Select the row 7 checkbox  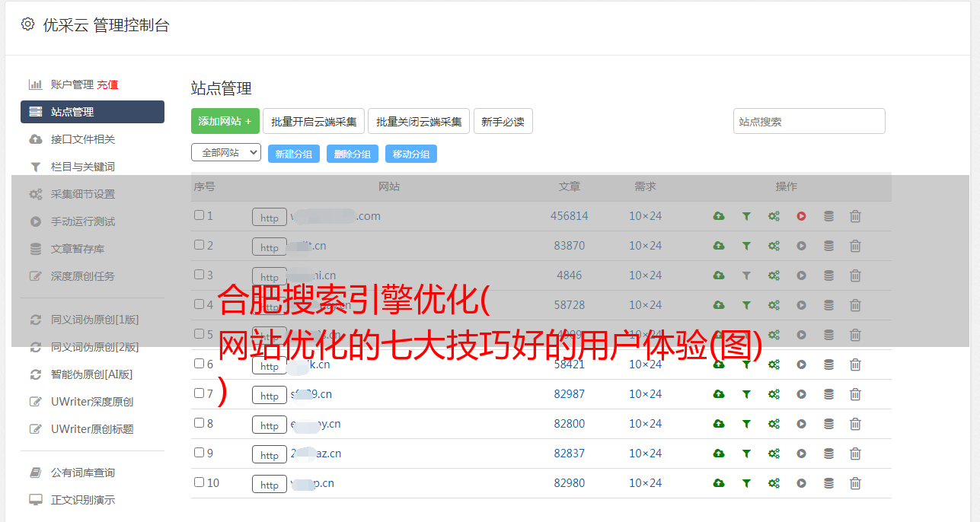click(x=199, y=393)
